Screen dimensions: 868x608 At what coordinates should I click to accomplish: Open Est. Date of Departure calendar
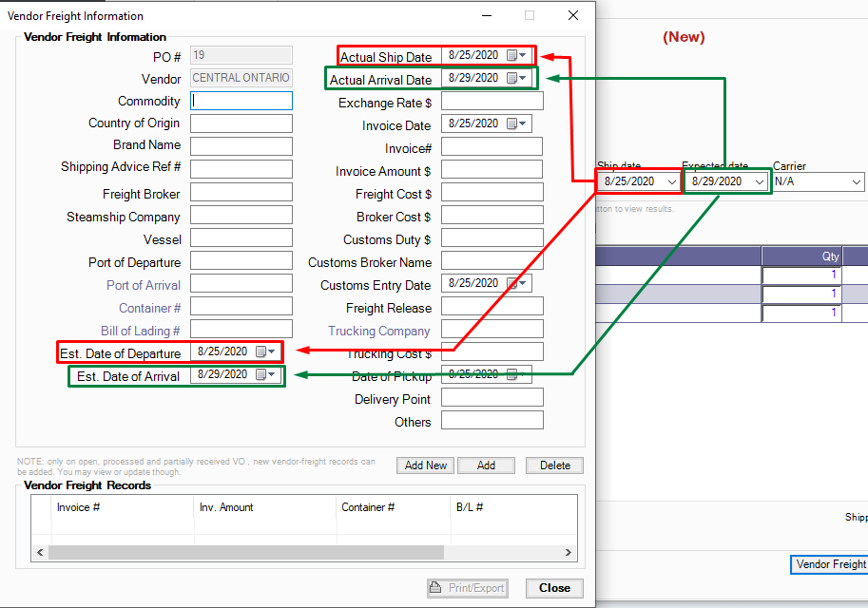tap(264, 352)
